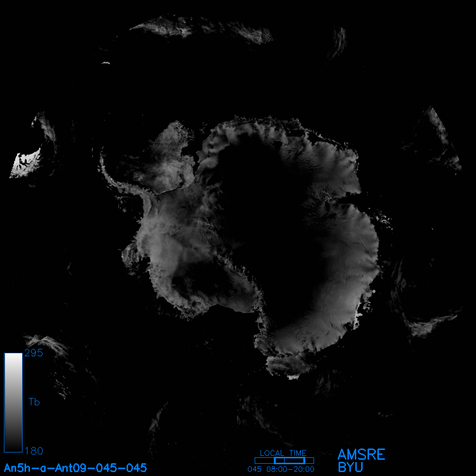Click the local time range bar
This screenshot has width=476, height=476.
point(284,460)
